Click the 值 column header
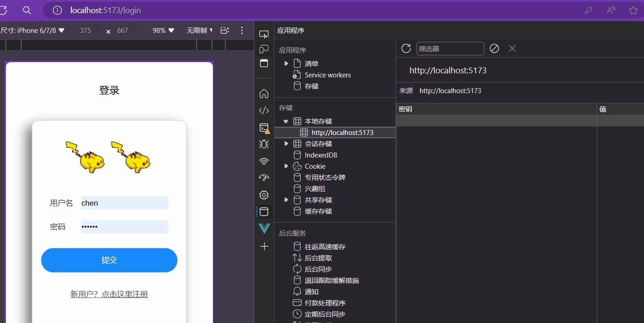 tap(621, 109)
